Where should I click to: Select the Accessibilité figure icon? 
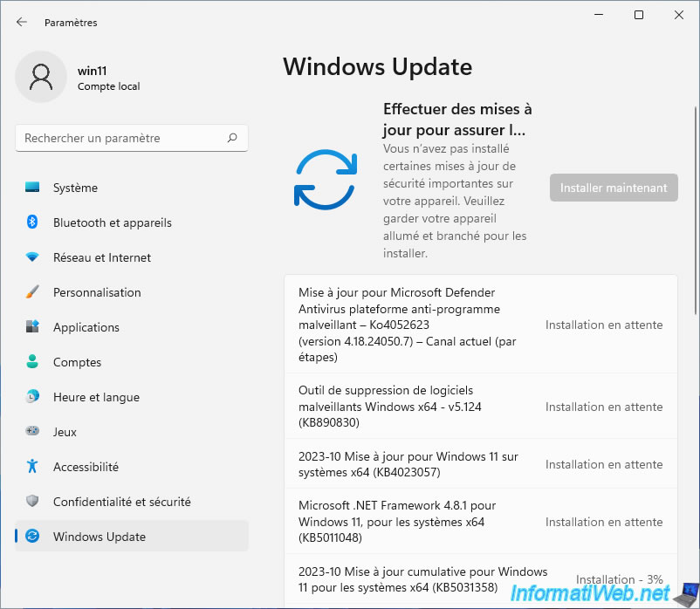click(x=32, y=466)
